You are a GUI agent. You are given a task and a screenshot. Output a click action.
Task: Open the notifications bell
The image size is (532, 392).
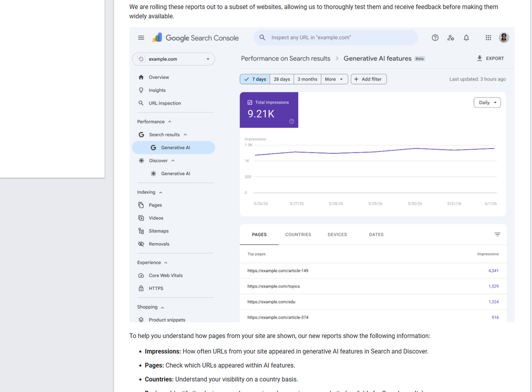466,38
